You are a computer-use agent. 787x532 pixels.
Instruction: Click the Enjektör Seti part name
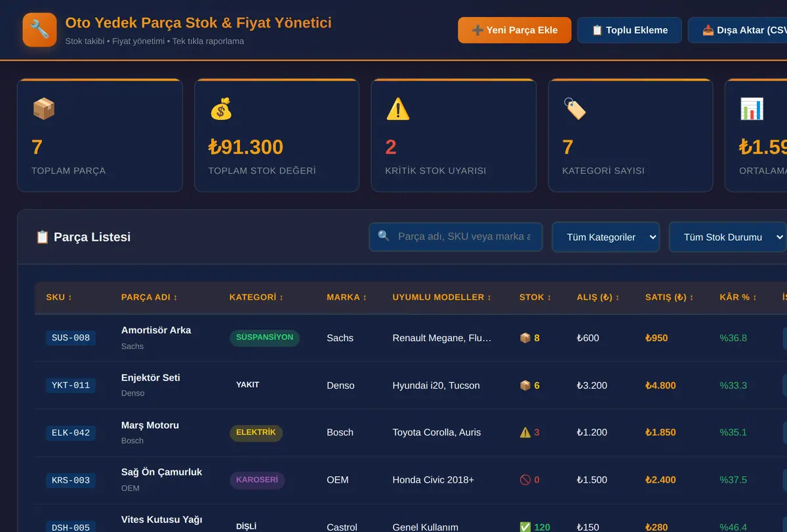(x=151, y=378)
